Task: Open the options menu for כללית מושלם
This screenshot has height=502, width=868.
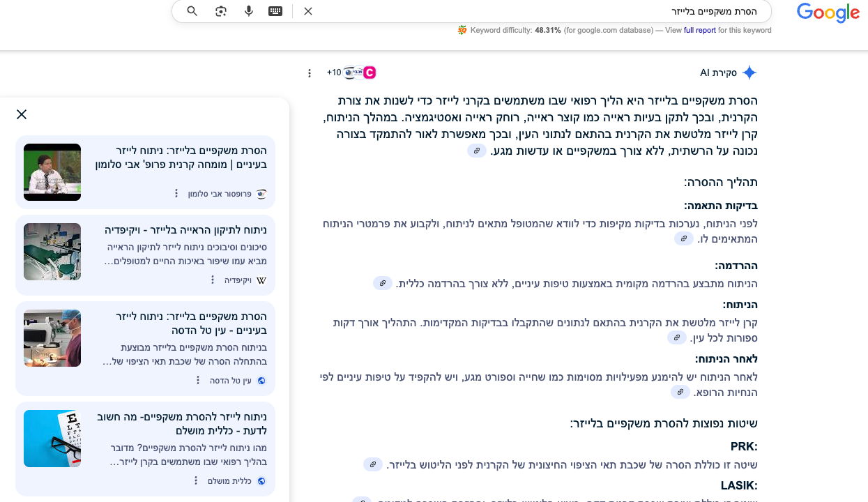Action: click(x=196, y=480)
